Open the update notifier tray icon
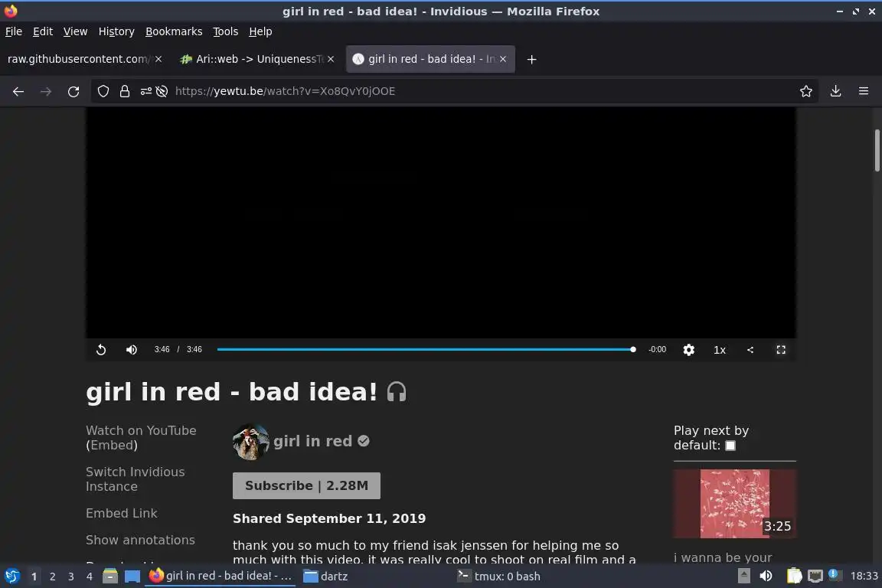882x588 pixels. tap(835, 575)
